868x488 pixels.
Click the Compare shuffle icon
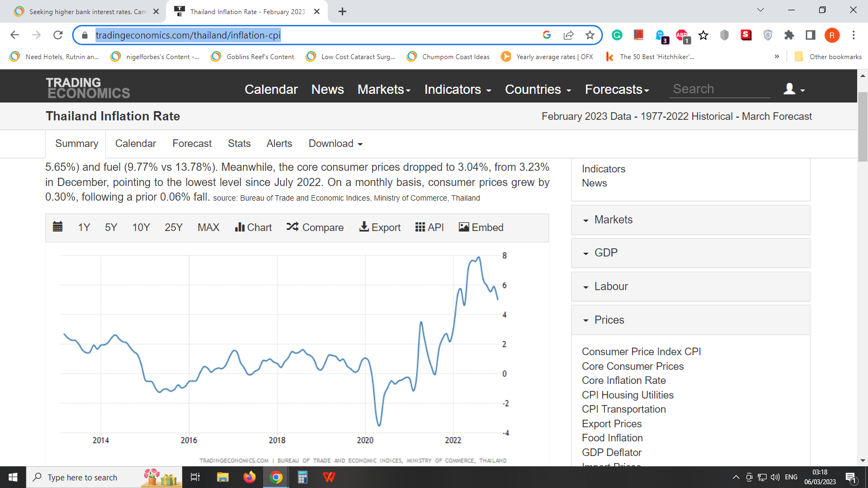(292, 227)
